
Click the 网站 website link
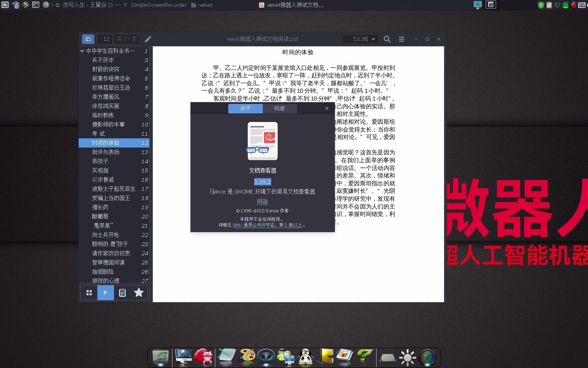262,201
